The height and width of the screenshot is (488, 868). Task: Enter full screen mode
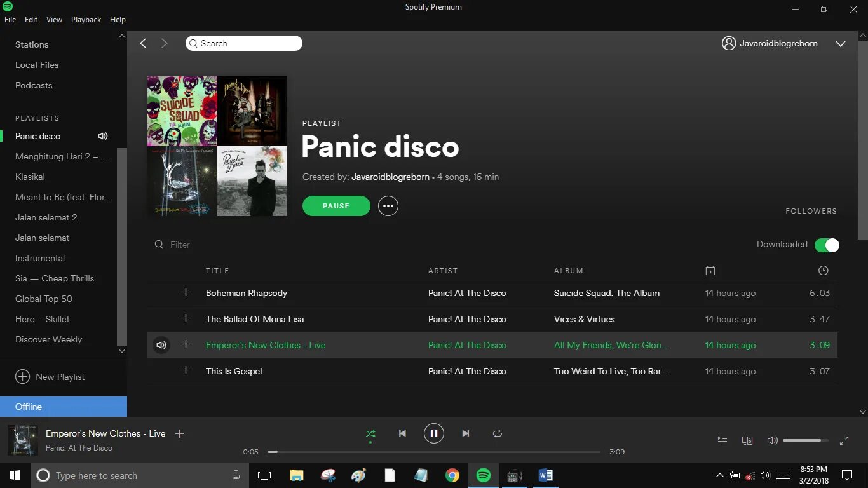[x=844, y=440]
